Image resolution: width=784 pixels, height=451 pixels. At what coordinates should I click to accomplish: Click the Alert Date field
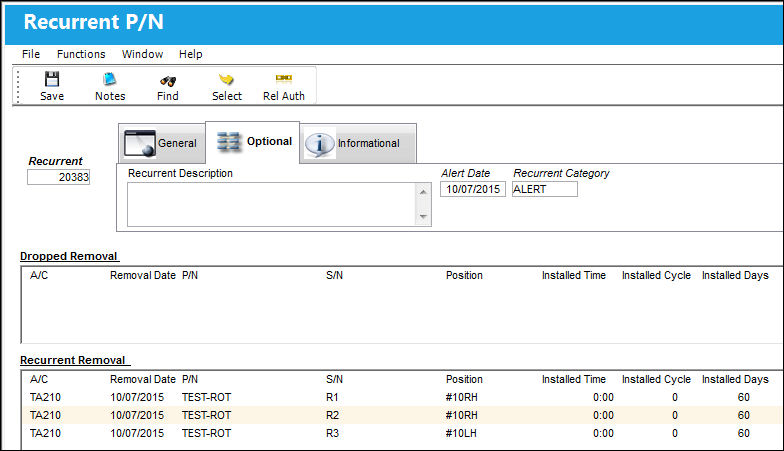pyautogui.click(x=473, y=189)
